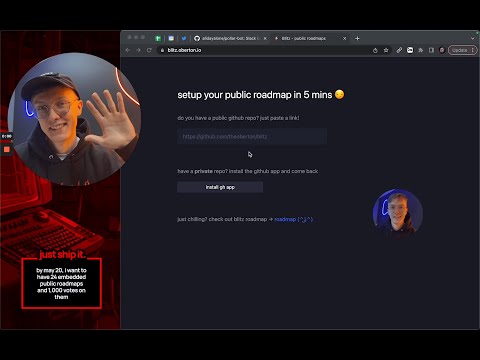Click the 'just ship it.' heading

(62, 255)
